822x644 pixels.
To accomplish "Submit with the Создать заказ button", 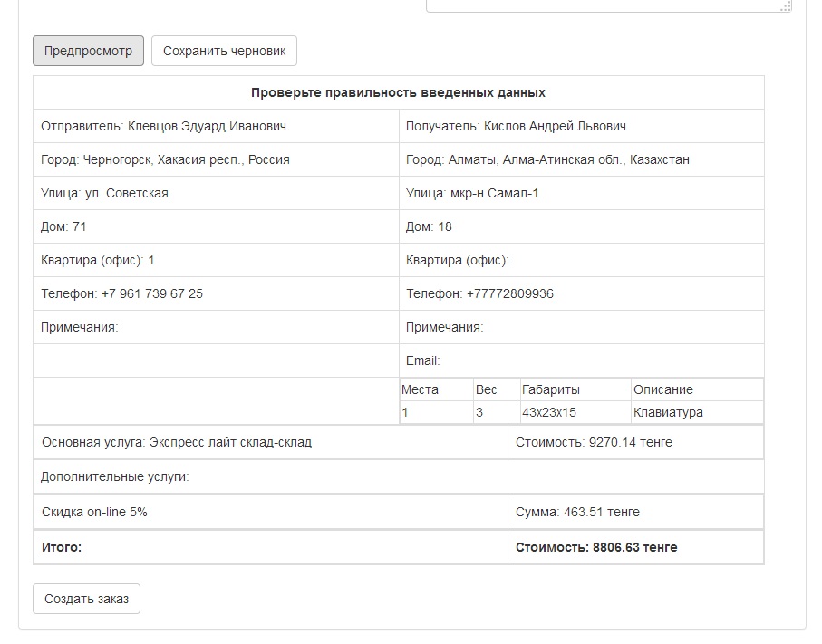I will (86, 599).
